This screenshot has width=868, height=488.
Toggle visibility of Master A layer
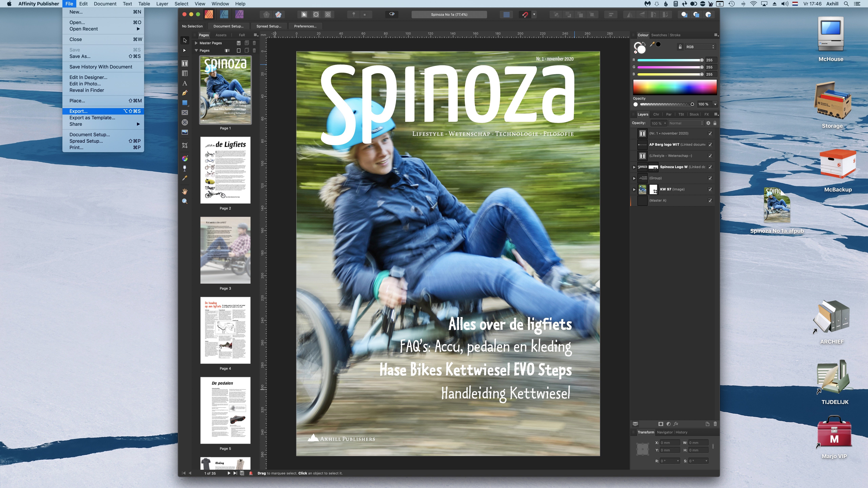pyautogui.click(x=710, y=200)
